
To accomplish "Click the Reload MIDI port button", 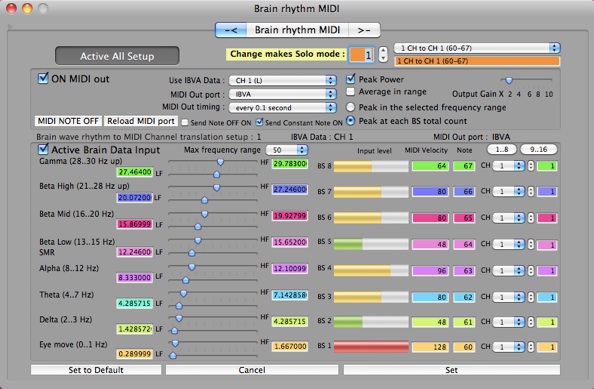I will [141, 121].
